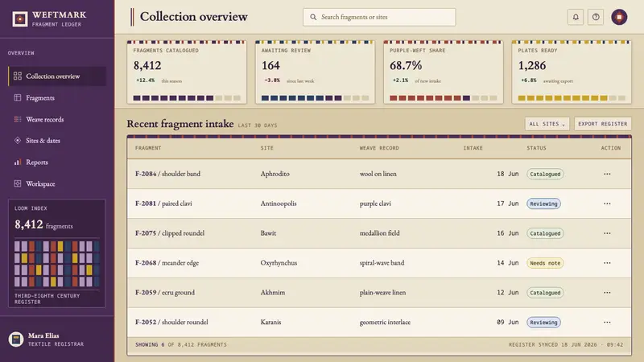Open Collection overview in sidebar
This screenshot has height=362, width=644.
click(x=57, y=76)
